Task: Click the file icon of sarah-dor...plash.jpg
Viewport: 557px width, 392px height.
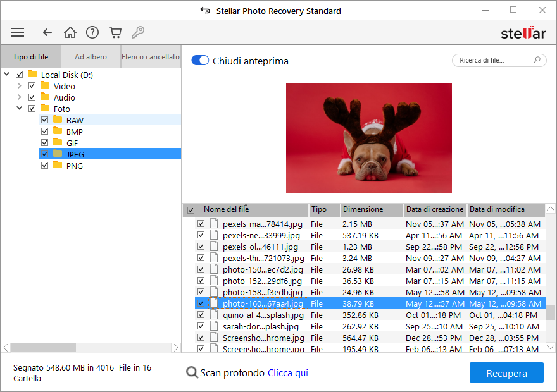Action: pos(214,326)
